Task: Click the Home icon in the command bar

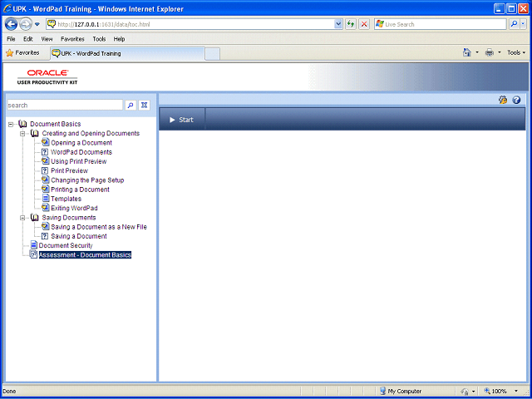Action: 467,52
